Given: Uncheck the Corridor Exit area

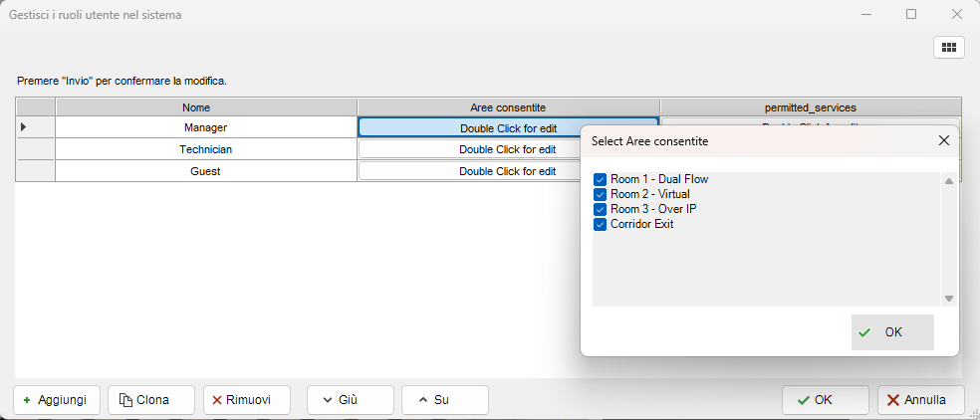Looking at the screenshot, I should point(600,224).
